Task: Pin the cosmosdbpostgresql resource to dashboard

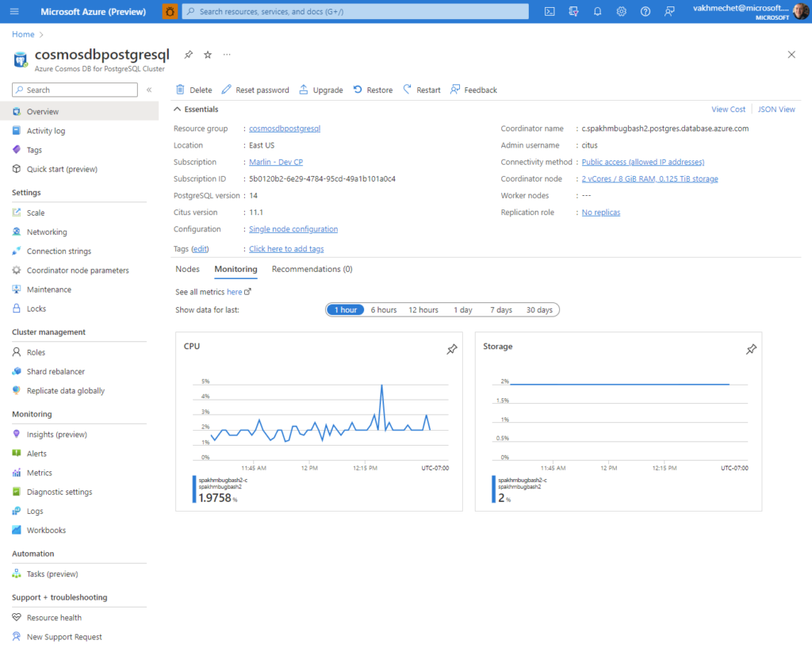Action: 189,55
